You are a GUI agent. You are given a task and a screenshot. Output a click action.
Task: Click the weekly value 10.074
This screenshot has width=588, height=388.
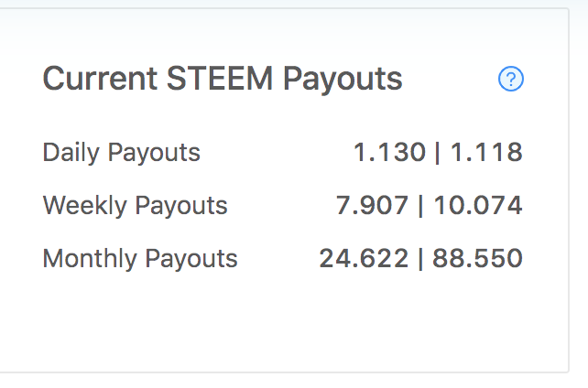(x=478, y=206)
